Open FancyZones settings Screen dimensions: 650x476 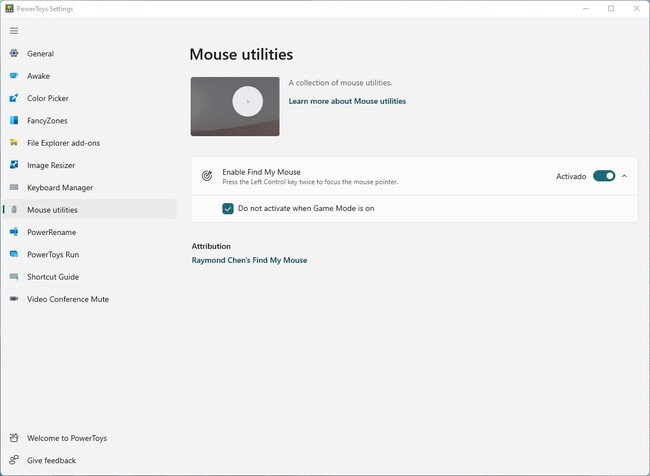90,121
